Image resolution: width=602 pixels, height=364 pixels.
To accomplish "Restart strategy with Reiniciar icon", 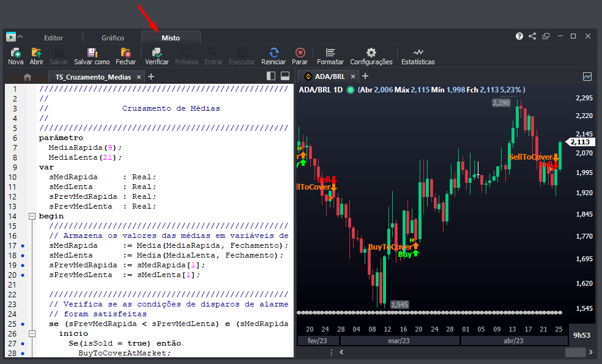I will click(273, 53).
